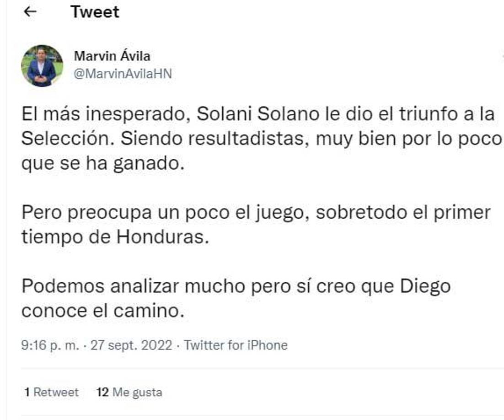504x420 pixels.
Task: Click the Retweet count number "1"
Action: point(28,392)
